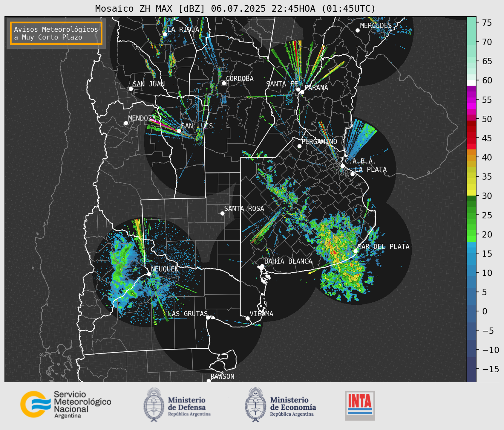Click the INTA logo
This screenshot has height=430, width=504.
click(x=360, y=406)
